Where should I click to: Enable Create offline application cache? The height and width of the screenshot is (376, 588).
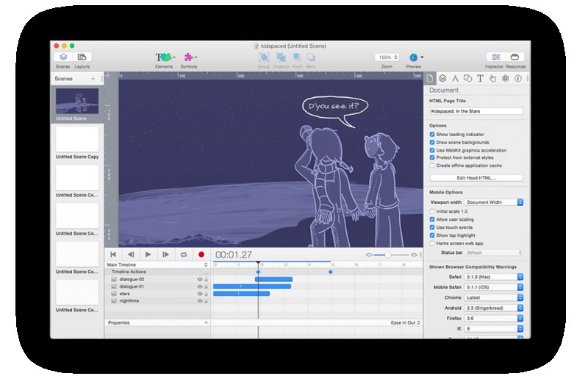[432, 166]
